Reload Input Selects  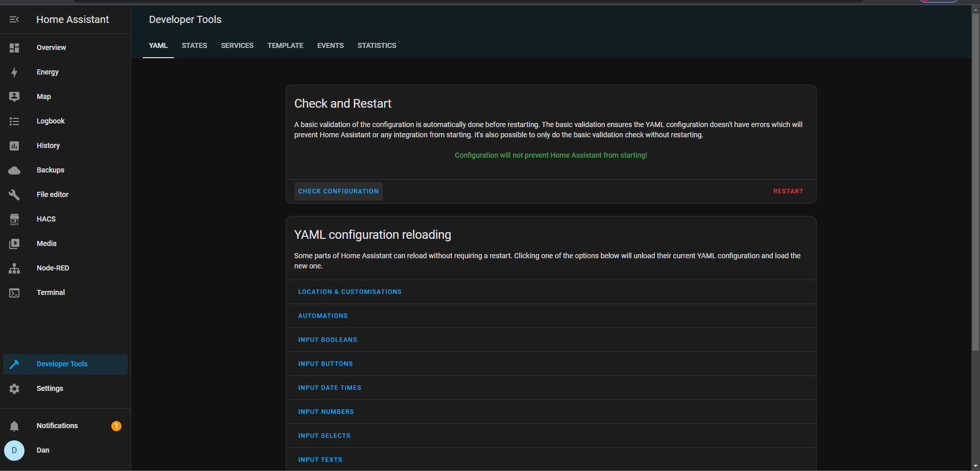click(x=324, y=436)
